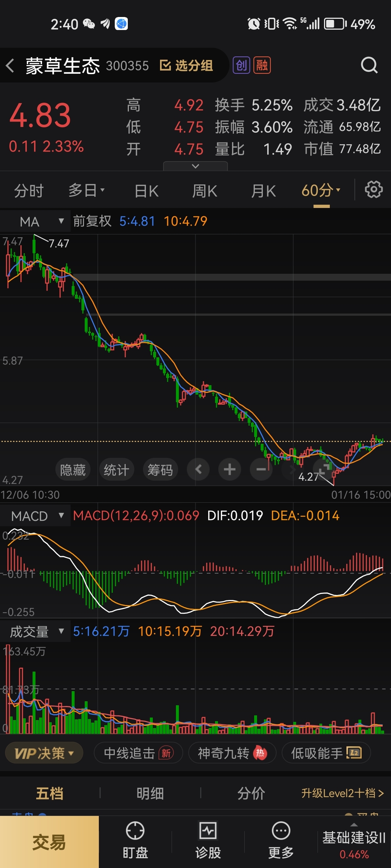391x868 pixels.
Task: Zoom out chart with minus button
Action: click(261, 469)
